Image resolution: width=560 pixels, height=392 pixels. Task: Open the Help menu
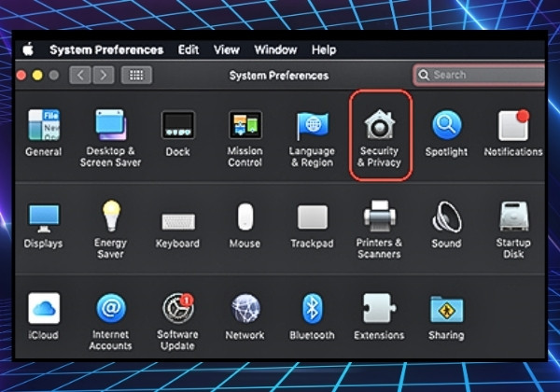pos(324,50)
